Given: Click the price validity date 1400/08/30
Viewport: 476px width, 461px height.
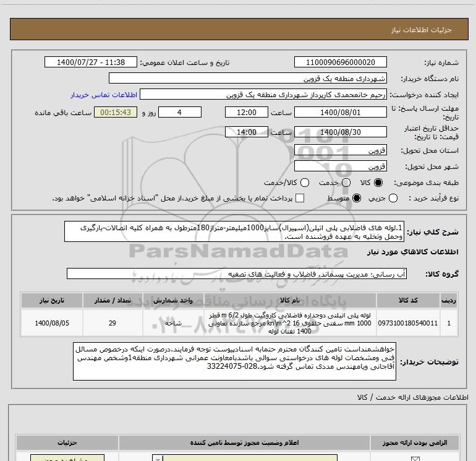Looking at the screenshot, I should (x=340, y=132).
